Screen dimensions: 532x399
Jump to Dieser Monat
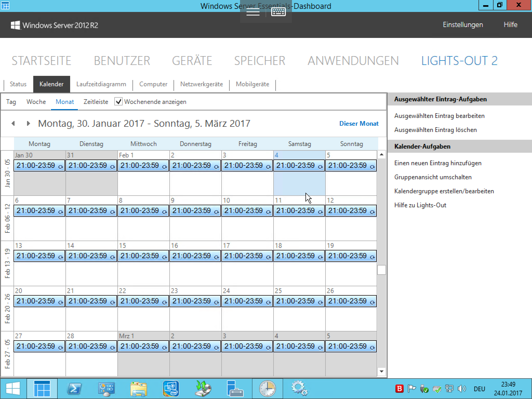359,124
